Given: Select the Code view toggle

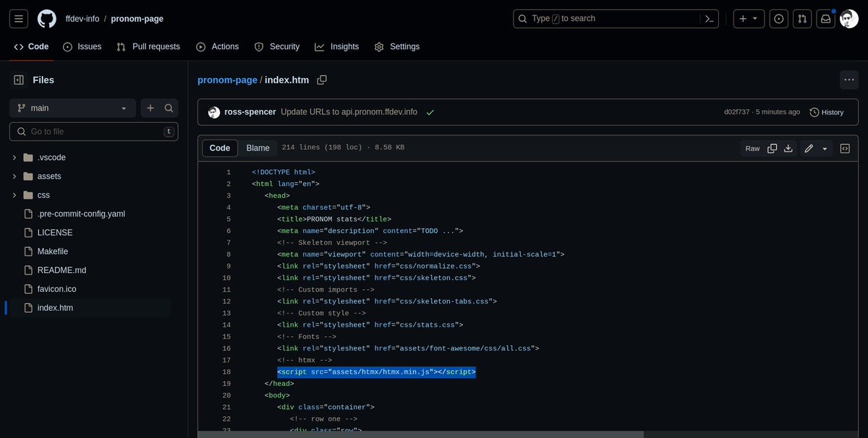Looking at the screenshot, I should tap(220, 148).
